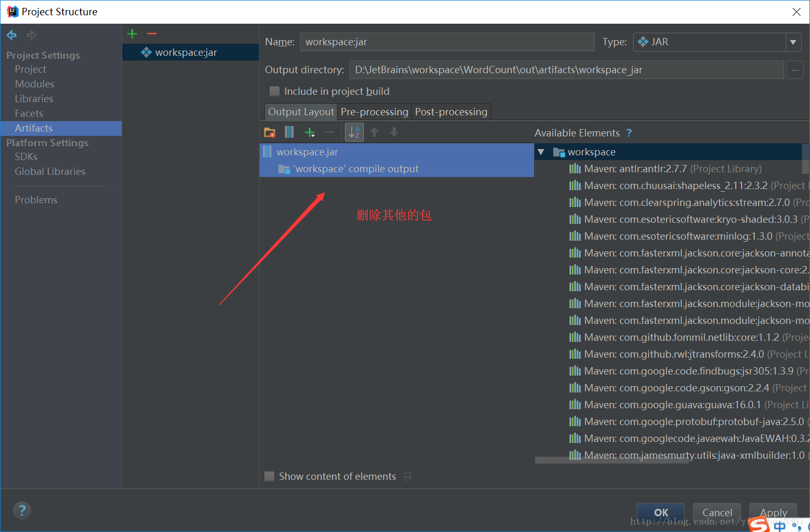Click the Output directory path field
This screenshot has width=810, height=532.
566,70
